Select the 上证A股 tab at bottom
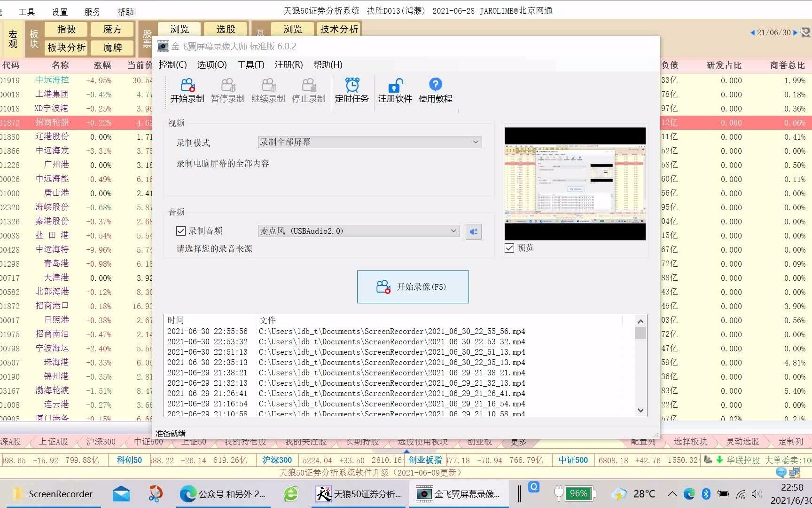This screenshot has width=812, height=508. tap(54, 442)
